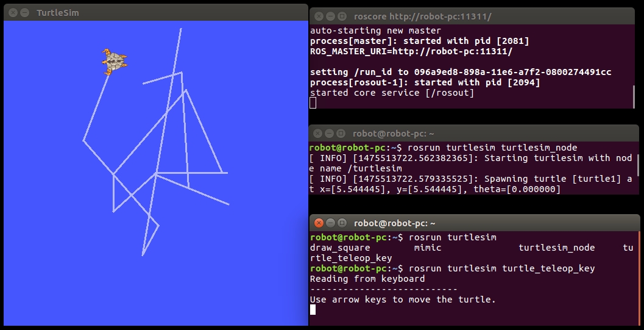644x330 pixels.
Task: Minimize the turtle_teleop_key terminal window
Action: 330,223
